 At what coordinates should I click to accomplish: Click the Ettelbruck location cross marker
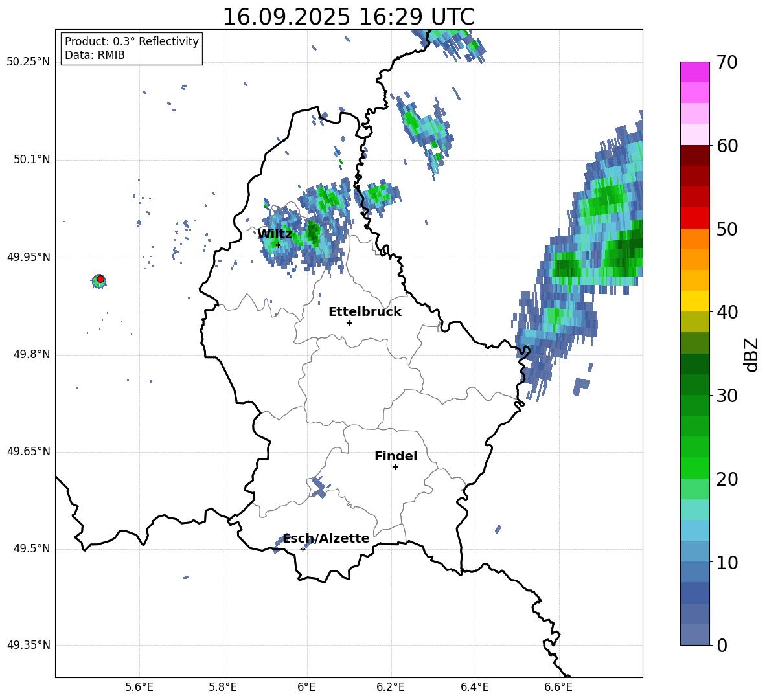coord(349,322)
